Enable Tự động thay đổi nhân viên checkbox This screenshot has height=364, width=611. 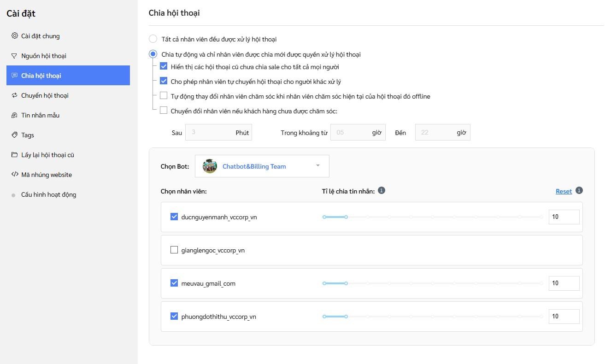[x=164, y=96]
